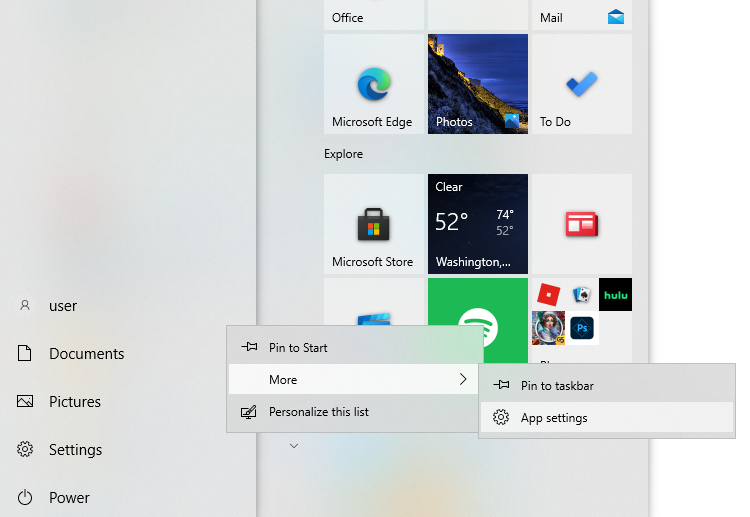The width and height of the screenshot is (750, 517).
Task: Launch the Microsoft Store tile
Action: pos(374,224)
